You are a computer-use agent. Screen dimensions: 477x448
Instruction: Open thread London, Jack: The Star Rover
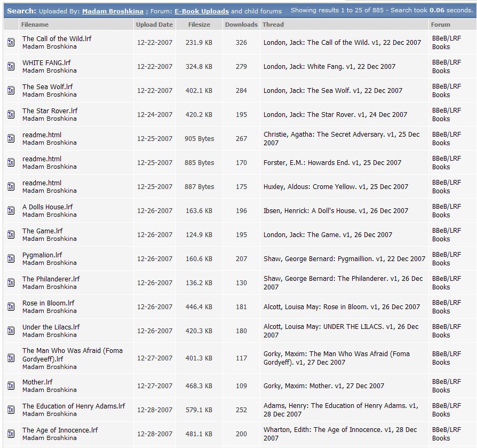[335, 115]
